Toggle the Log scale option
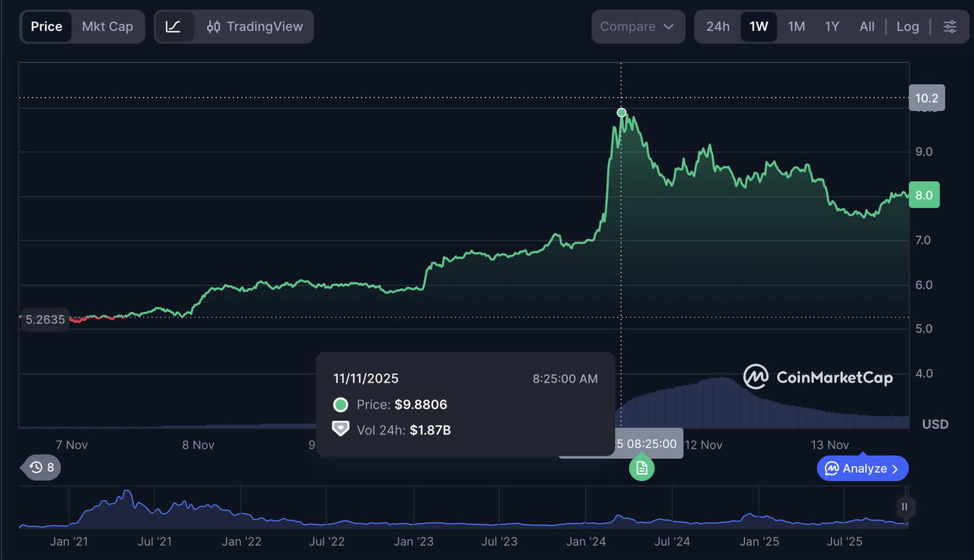The width and height of the screenshot is (974, 560). point(907,27)
